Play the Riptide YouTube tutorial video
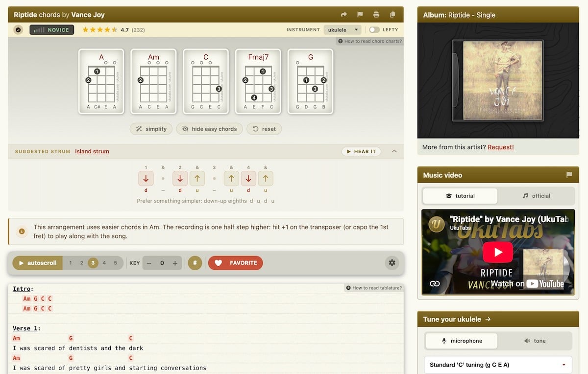This screenshot has height=374, width=588. coord(498,252)
